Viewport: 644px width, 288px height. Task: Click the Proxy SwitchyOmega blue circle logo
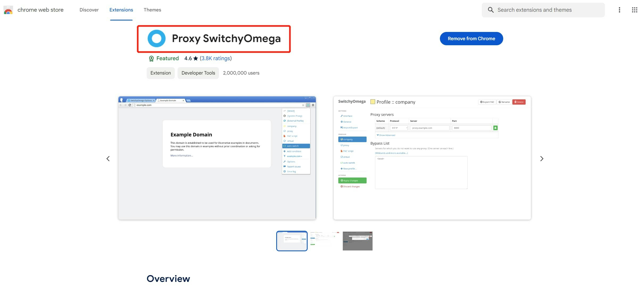156,39
